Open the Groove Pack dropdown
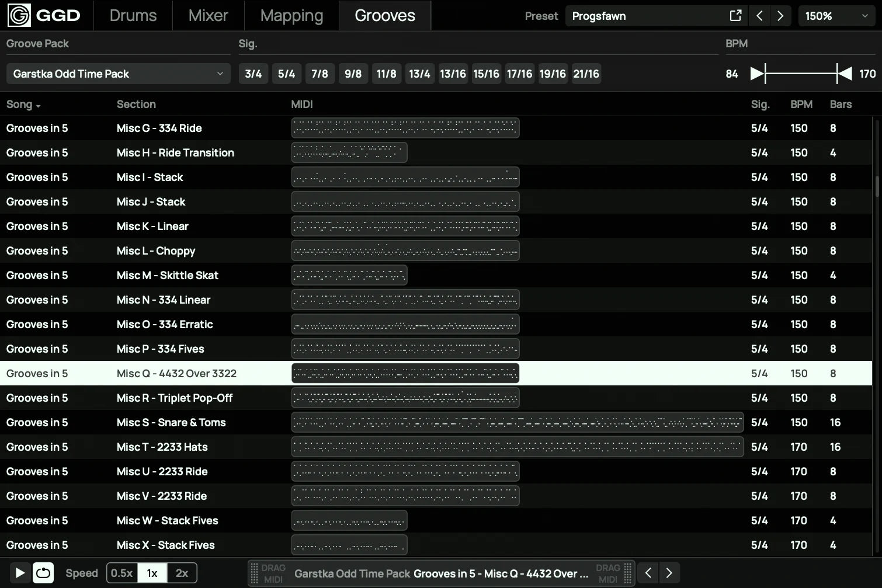This screenshot has width=882, height=588. tap(118, 74)
